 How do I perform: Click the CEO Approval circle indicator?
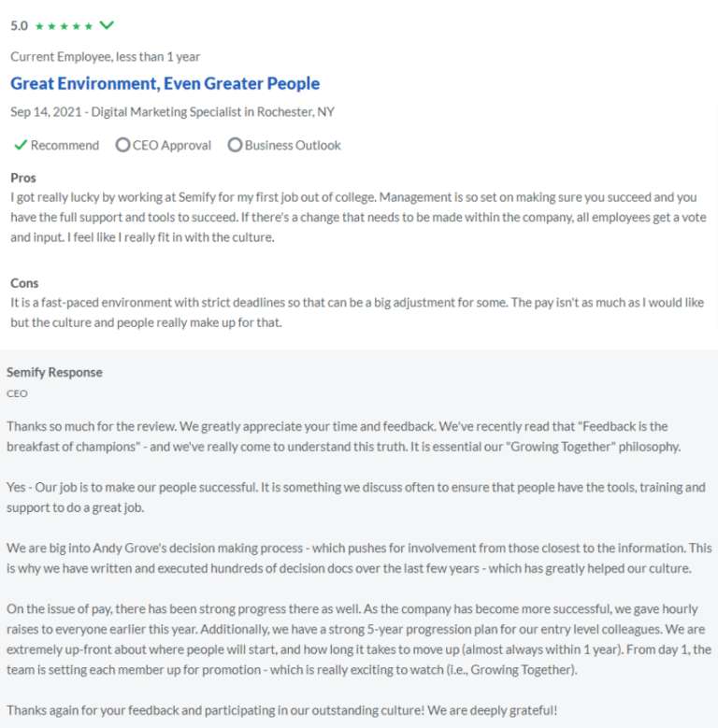point(122,145)
